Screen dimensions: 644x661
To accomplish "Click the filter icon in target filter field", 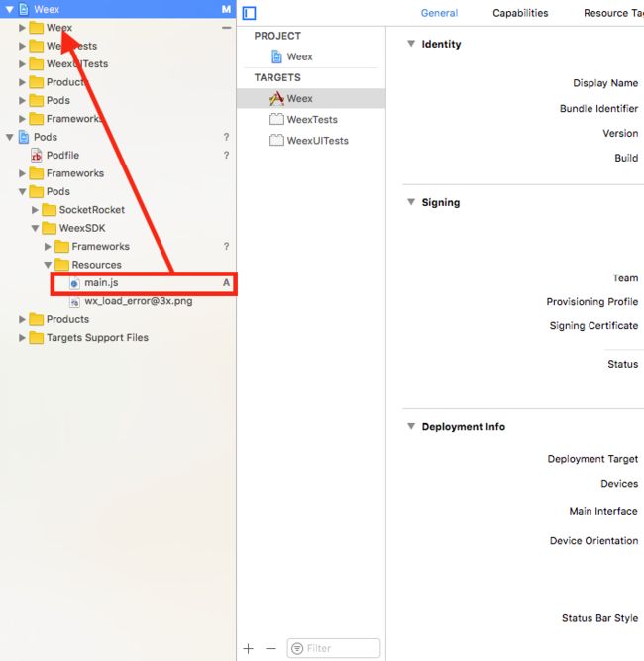I will click(x=297, y=648).
